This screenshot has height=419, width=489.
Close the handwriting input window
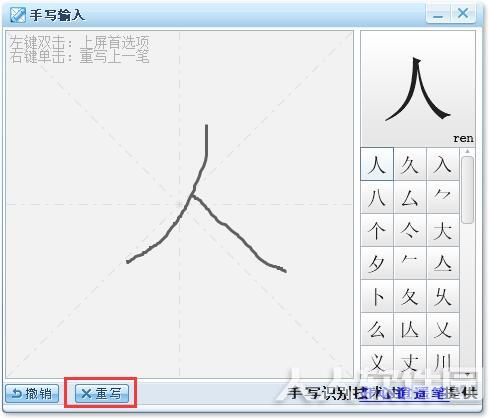(x=463, y=14)
